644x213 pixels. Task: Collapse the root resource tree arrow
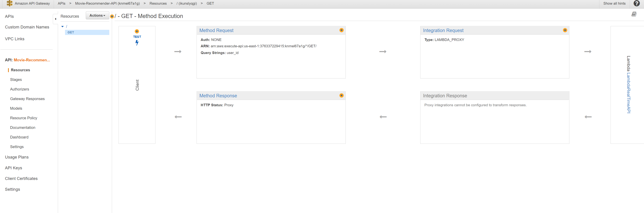pyautogui.click(x=62, y=26)
